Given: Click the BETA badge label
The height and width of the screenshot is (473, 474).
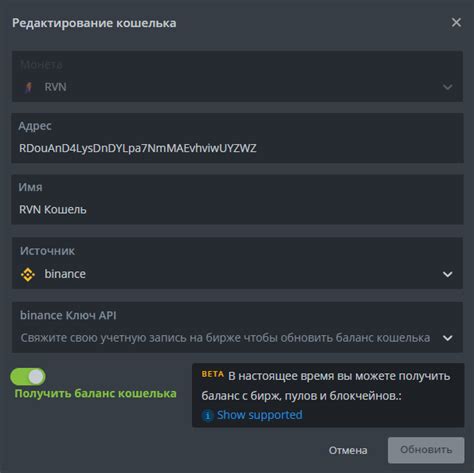Looking at the screenshot, I should pos(213,374).
